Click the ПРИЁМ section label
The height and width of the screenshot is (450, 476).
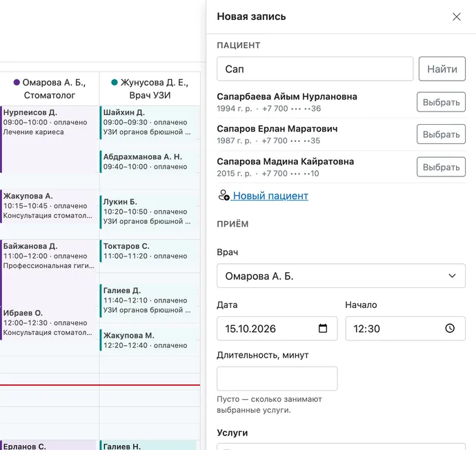point(232,224)
